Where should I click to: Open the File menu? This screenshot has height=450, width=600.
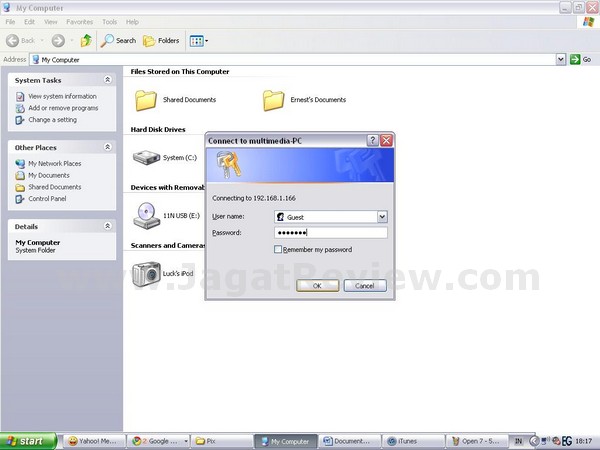coord(10,22)
